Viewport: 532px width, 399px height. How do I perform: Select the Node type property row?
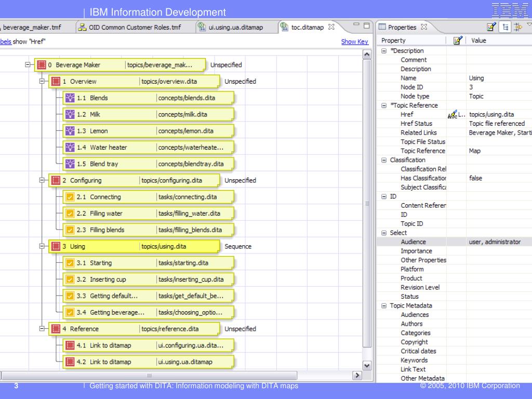tap(454, 96)
